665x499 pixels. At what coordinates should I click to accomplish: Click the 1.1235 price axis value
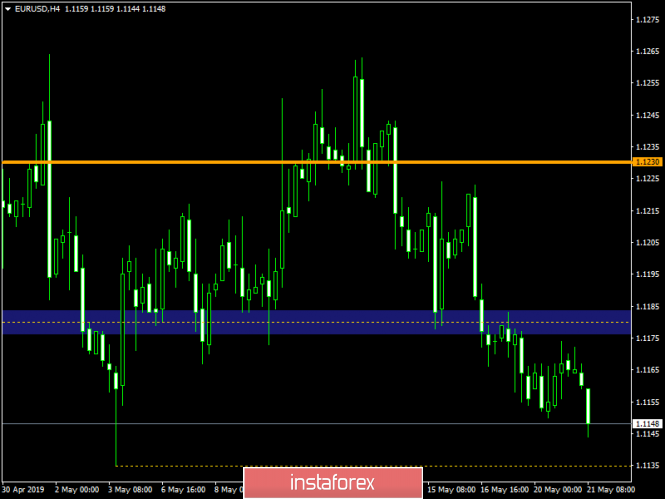click(648, 147)
